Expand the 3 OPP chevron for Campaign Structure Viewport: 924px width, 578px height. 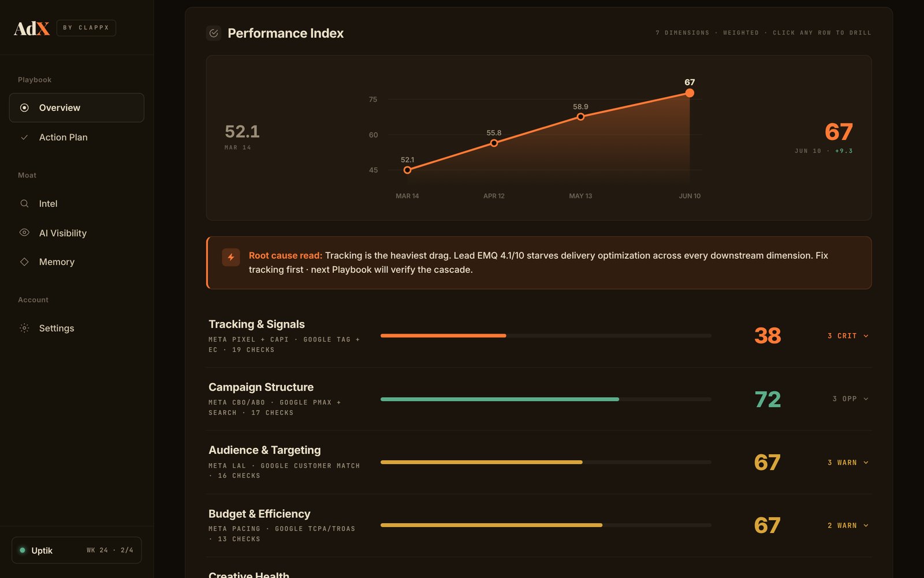(x=866, y=399)
